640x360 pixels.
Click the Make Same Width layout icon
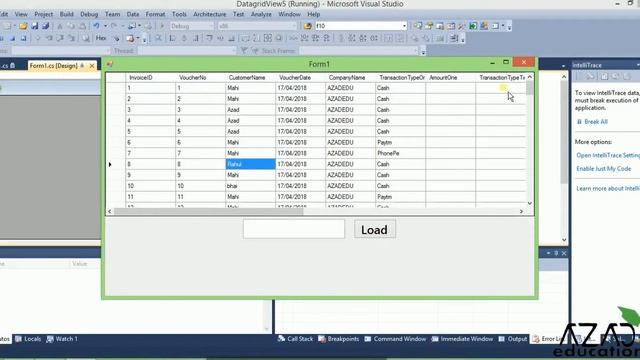click(x=245, y=38)
